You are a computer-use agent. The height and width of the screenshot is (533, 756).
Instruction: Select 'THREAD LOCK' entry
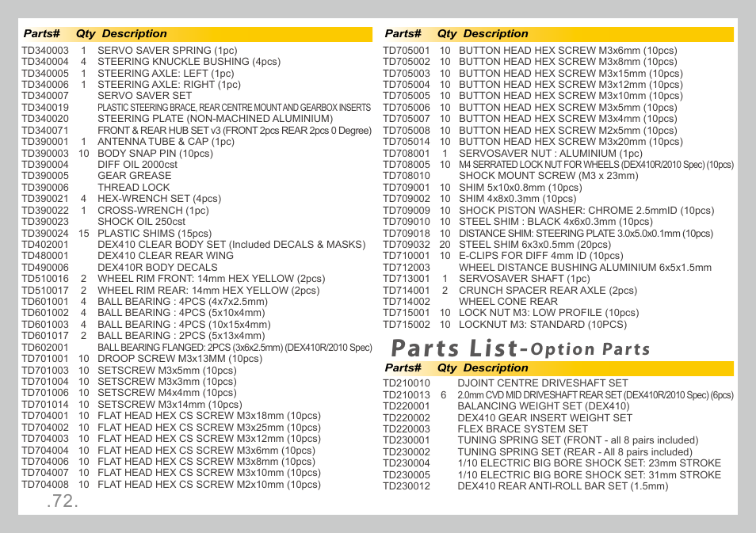[134, 188]
